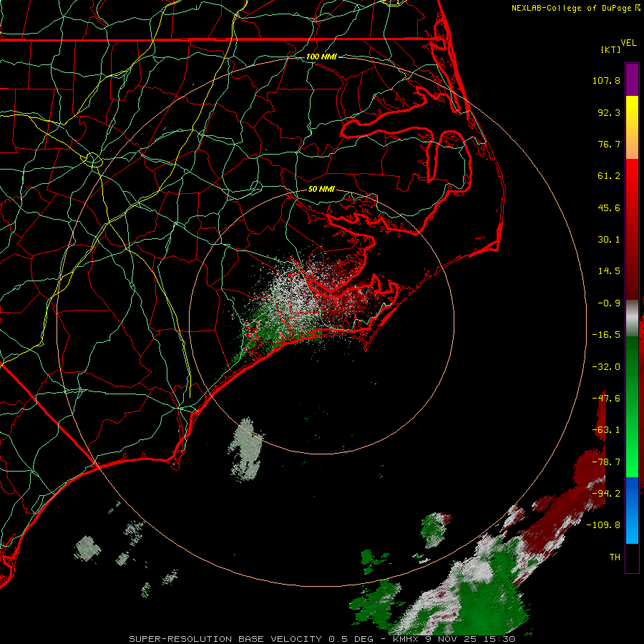Click the 92.3 scale value
Viewport: 644px width, 644px height.
pyautogui.click(x=609, y=112)
